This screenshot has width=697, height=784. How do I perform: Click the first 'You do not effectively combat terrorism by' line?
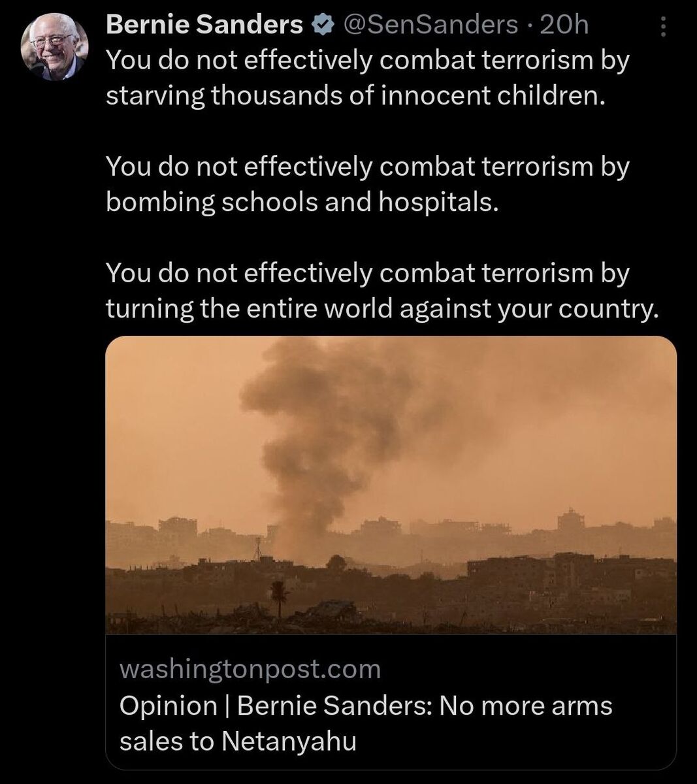coord(367,60)
